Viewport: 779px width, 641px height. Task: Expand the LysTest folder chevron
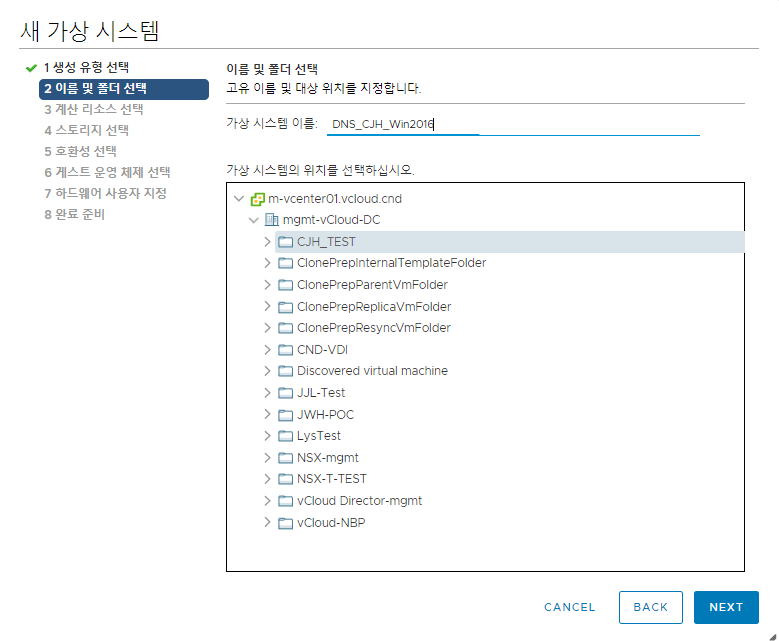267,436
